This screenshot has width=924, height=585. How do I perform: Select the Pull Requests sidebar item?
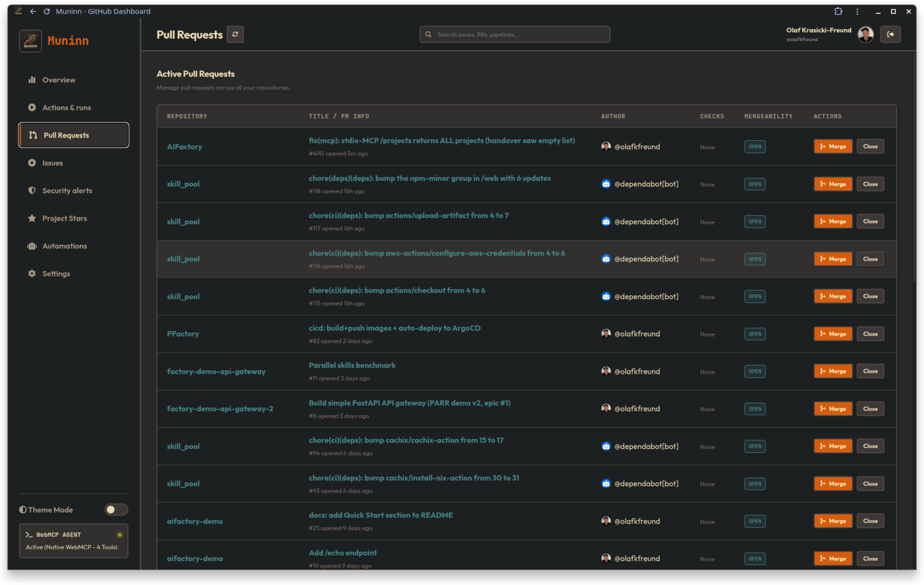click(x=74, y=135)
